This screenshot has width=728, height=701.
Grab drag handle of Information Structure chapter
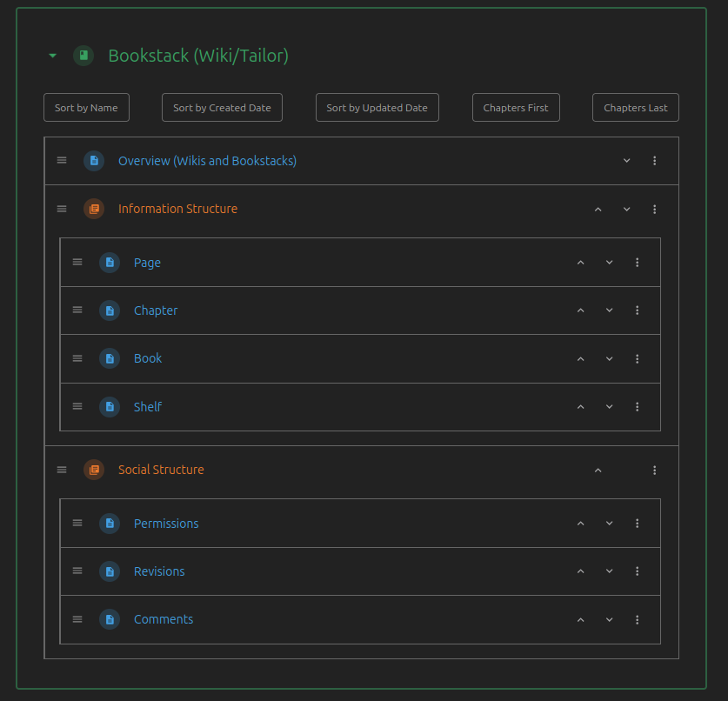62,209
